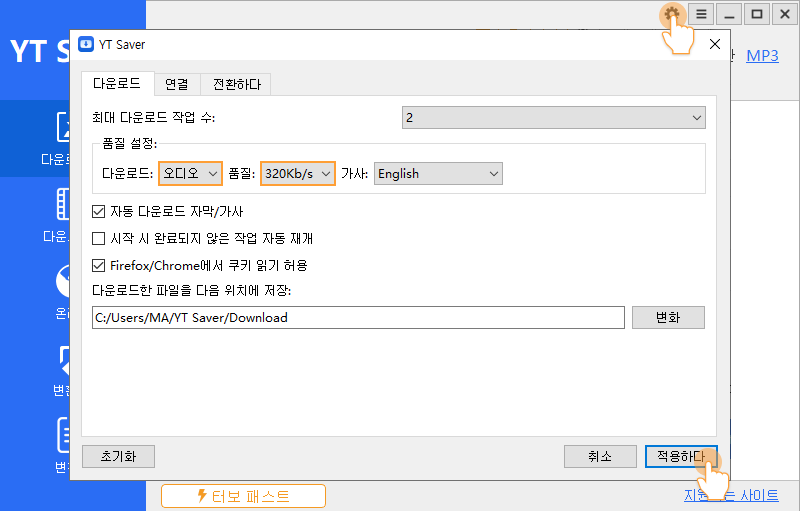Minimize the main YT Saver window
The height and width of the screenshot is (511, 800).
tap(729, 14)
